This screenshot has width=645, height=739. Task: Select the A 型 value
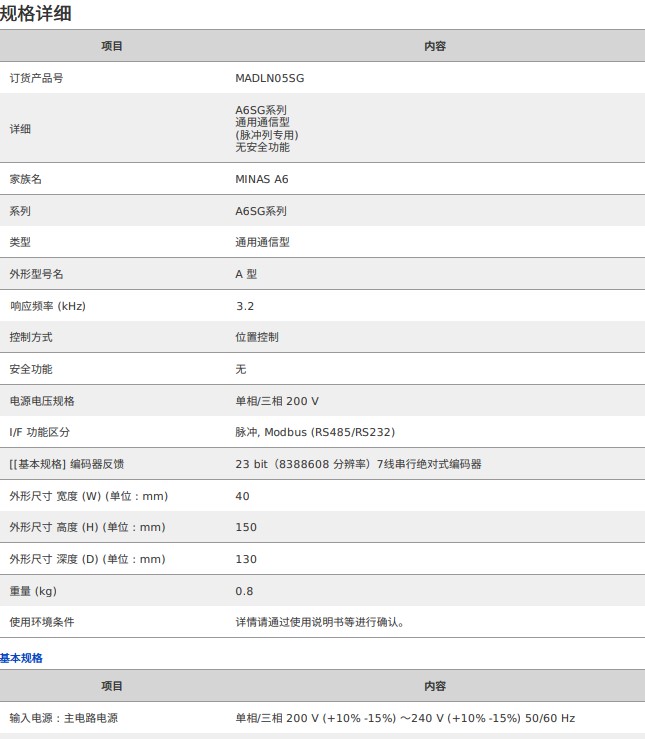tap(246, 274)
